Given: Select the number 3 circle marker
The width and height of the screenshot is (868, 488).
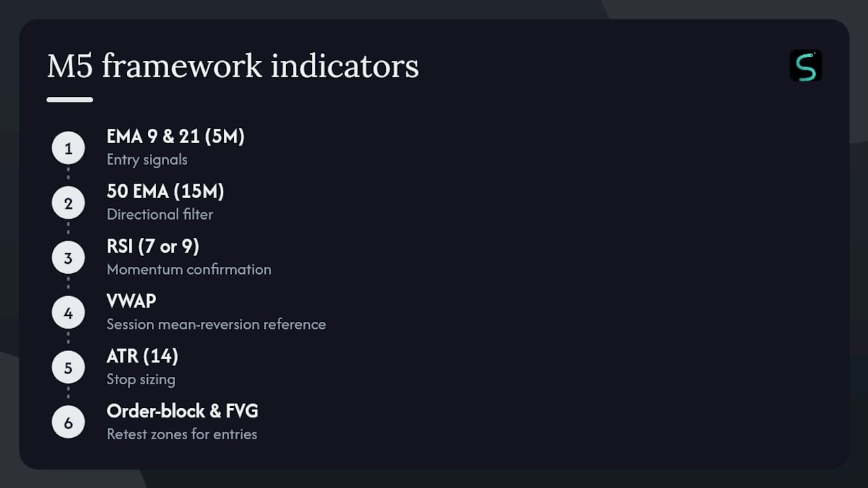Looking at the screenshot, I should 68,258.
